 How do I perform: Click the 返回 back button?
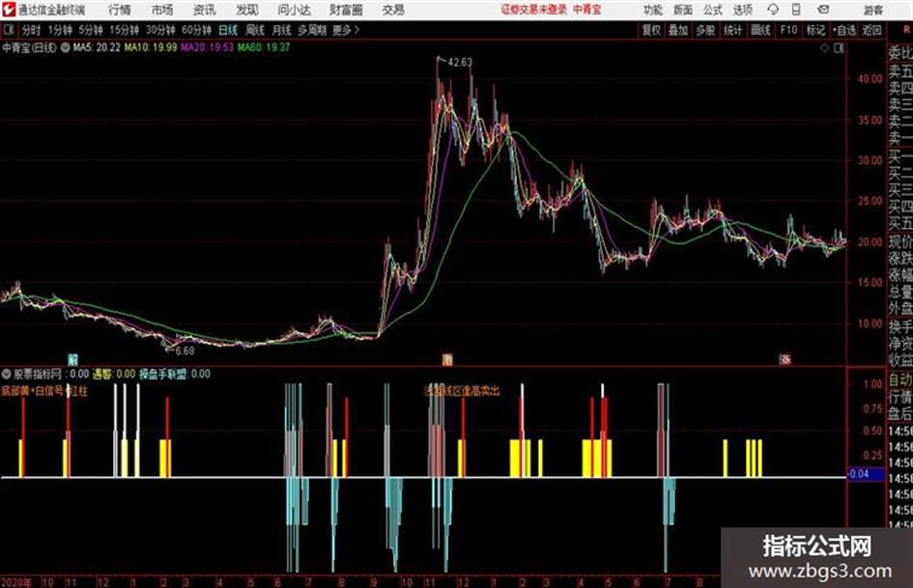click(871, 30)
